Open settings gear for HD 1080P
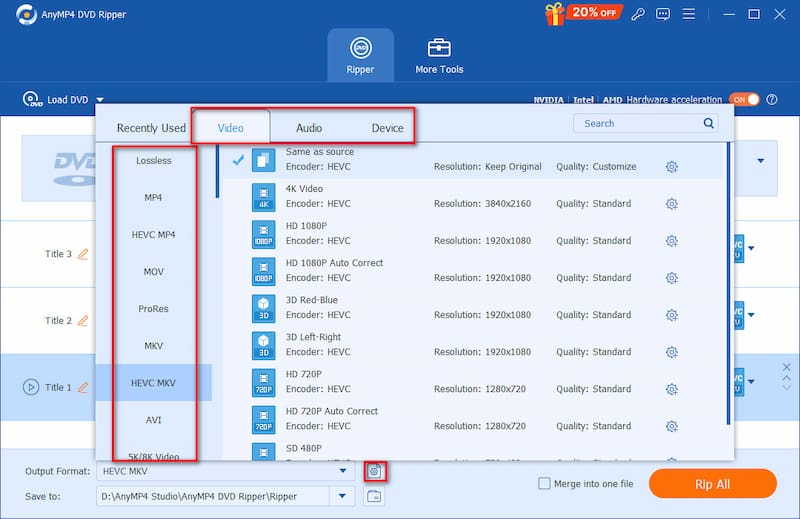 click(671, 241)
